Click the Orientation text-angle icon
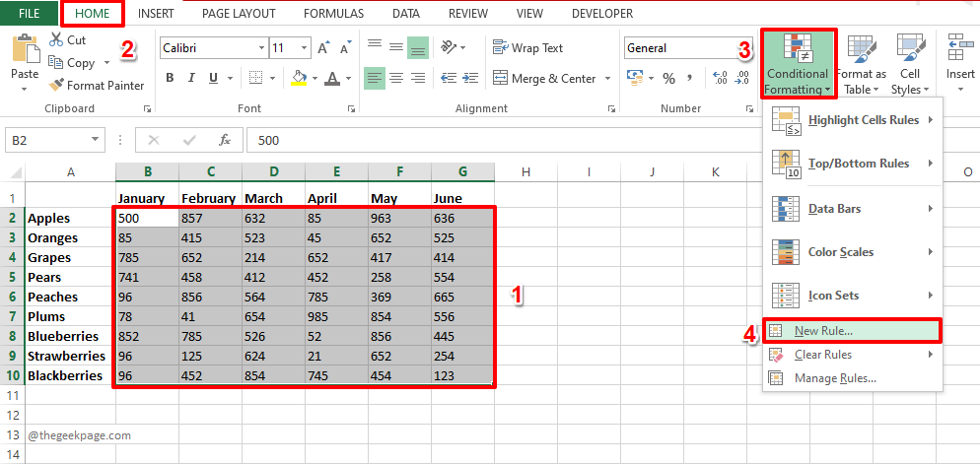This screenshot has height=464, width=980. click(x=449, y=47)
